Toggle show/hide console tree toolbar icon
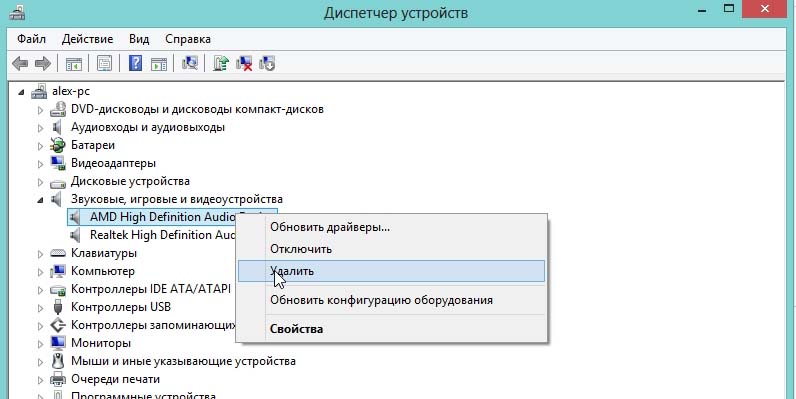Screen dimensions: 796x399 (x=74, y=63)
